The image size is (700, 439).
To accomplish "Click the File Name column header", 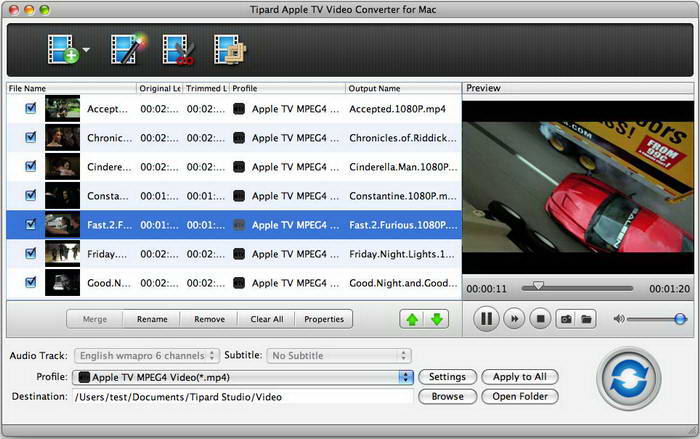I will point(71,88).
